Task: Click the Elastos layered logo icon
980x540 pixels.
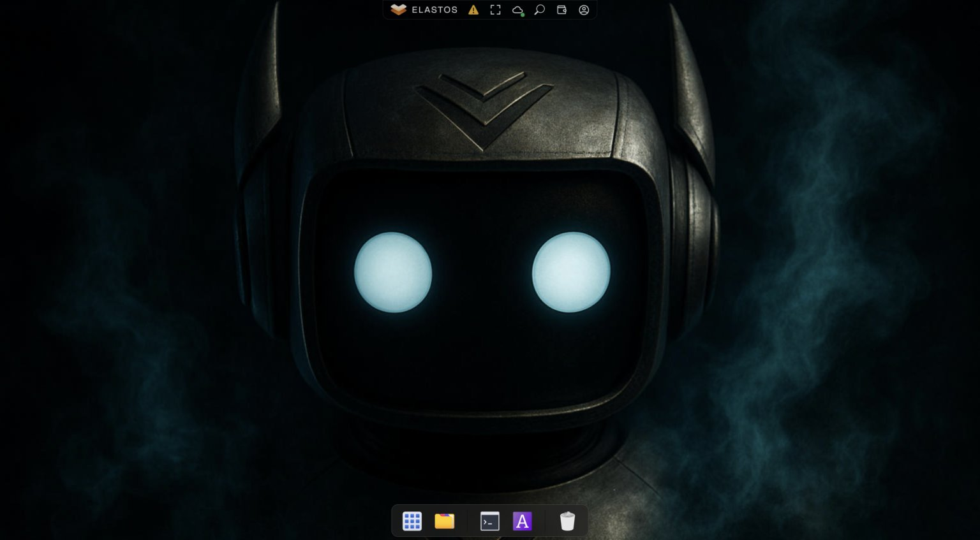Action: click(x=398, y=10)
